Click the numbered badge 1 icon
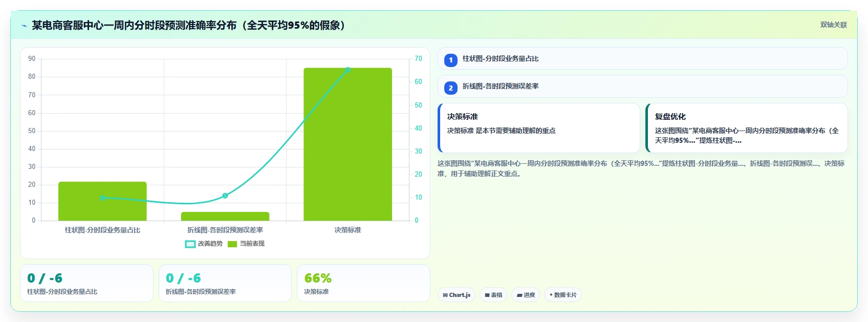Screen dimensions: 868x322 tap(450, 60)
